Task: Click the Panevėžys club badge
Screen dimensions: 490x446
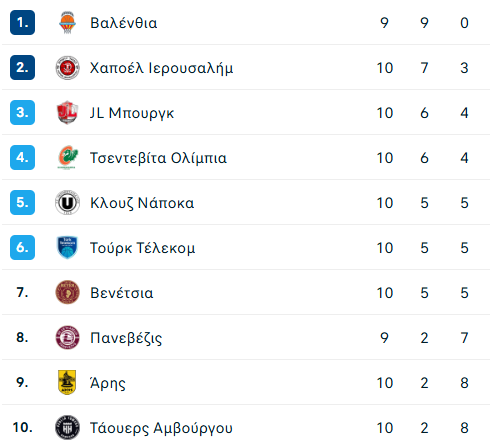Action: click(67, 337)
